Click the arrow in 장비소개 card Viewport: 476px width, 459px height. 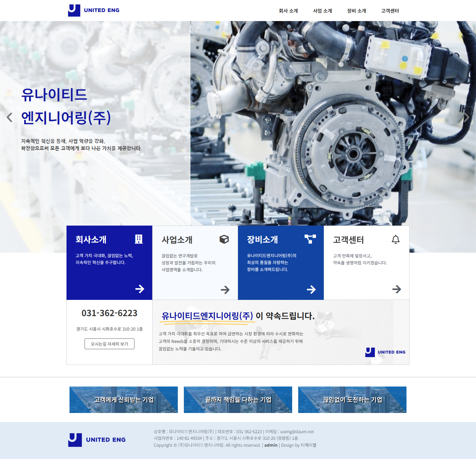(x=311, y=289)
